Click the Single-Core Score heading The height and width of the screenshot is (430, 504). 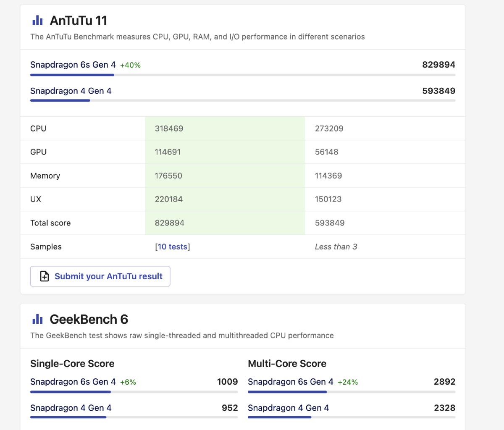click(72, 364)
